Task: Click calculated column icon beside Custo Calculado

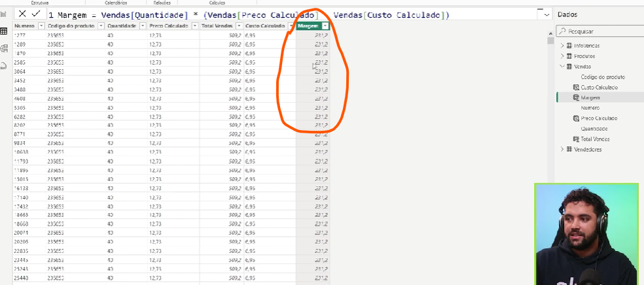Action: pyautogui.click(x=576, y=88)
